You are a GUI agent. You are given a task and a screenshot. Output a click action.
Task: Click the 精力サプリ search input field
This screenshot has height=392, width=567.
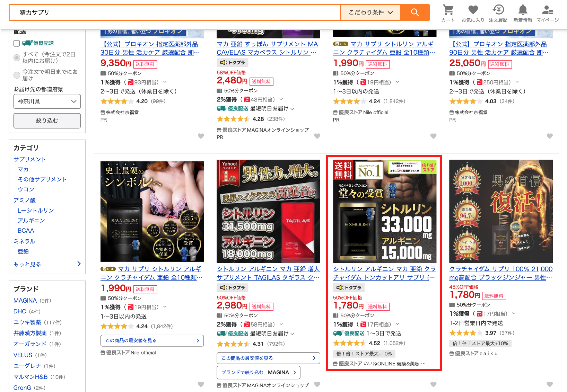(175, 12)
